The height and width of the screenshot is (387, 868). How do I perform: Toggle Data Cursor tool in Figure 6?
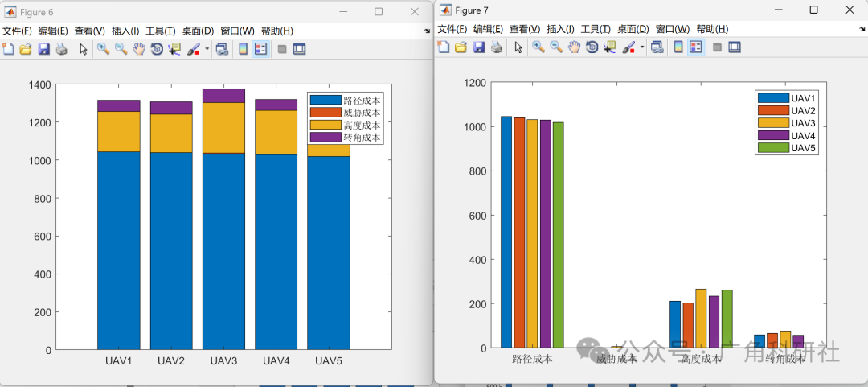[x=175, y=49]
